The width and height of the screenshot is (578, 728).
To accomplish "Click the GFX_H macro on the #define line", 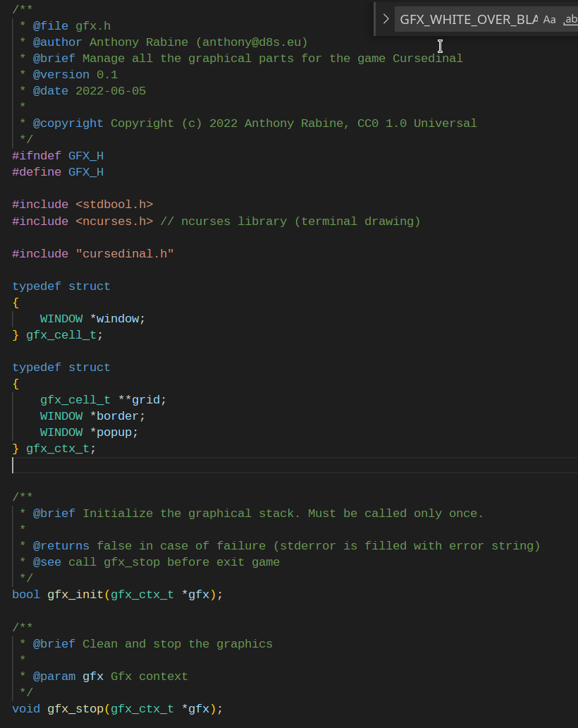I will (x=85, y=172).
